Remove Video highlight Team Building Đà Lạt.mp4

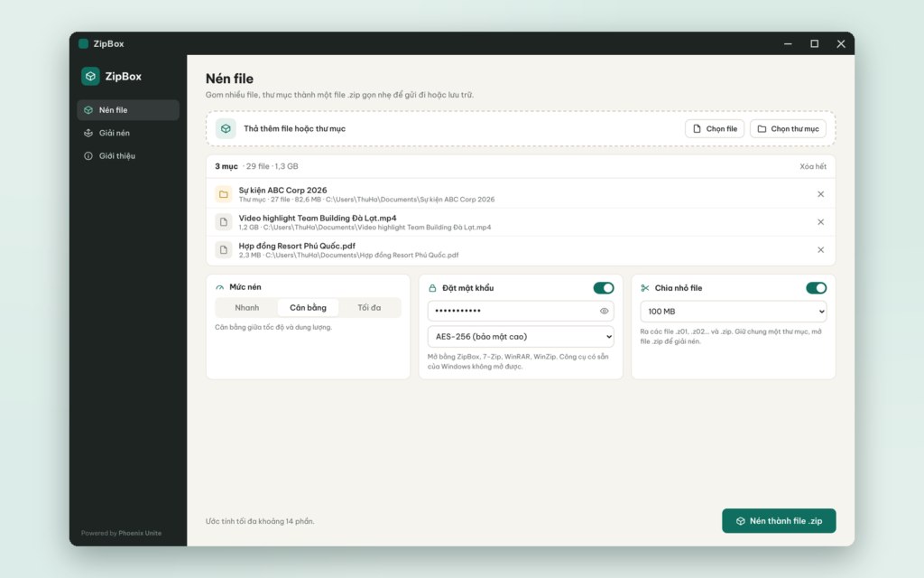click(820, 222)
